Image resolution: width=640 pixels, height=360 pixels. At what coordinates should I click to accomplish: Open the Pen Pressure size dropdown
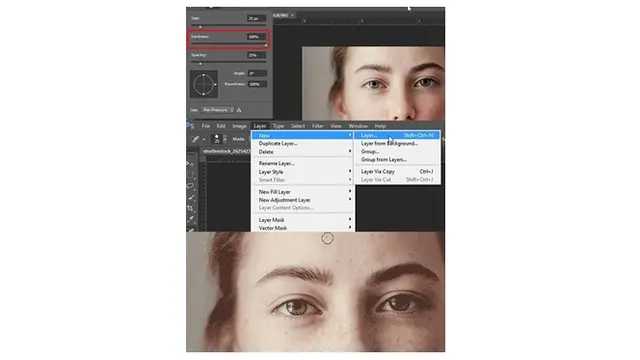(x=218, y=110)
